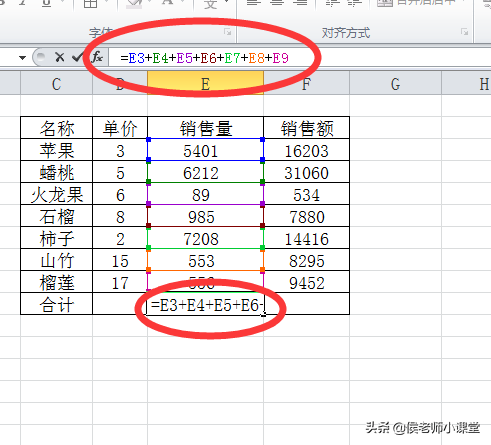The height and width of the screenshot is (445, 491).
Task: Select the 89 quantity cell
Action: (205, 194)
